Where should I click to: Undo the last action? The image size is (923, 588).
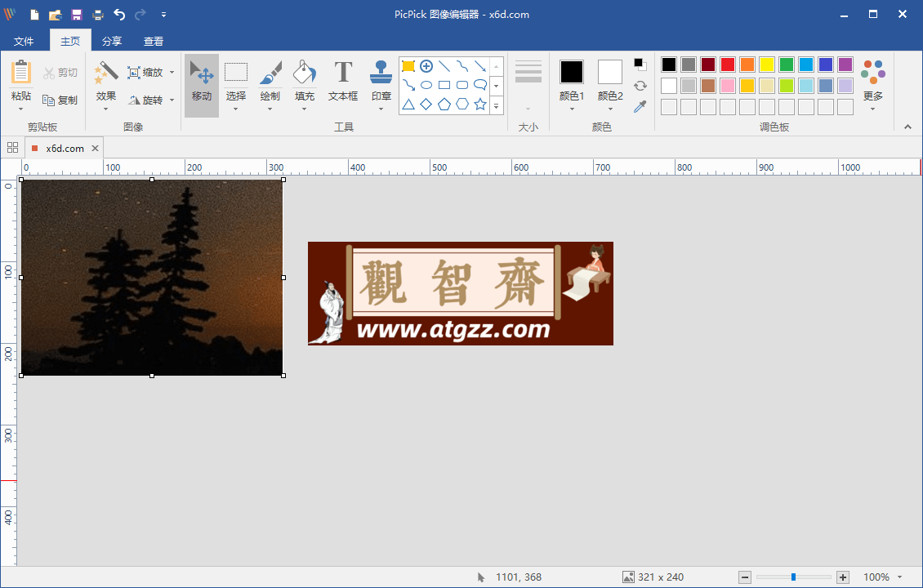click(x=119, y=15)
